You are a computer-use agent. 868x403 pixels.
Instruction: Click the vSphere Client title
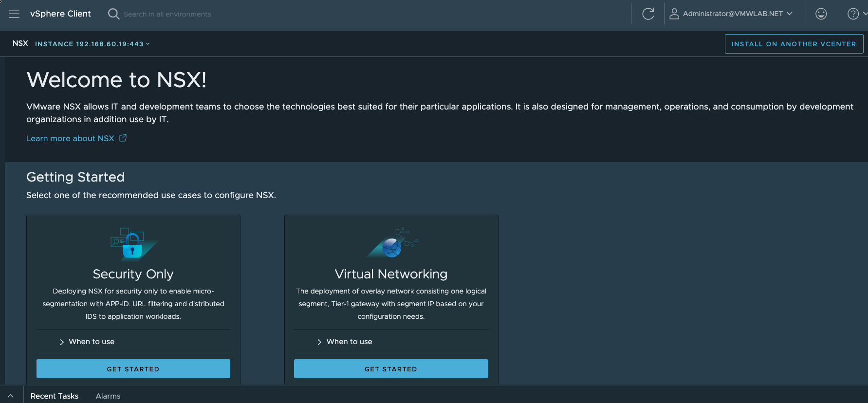coord(60,14)
